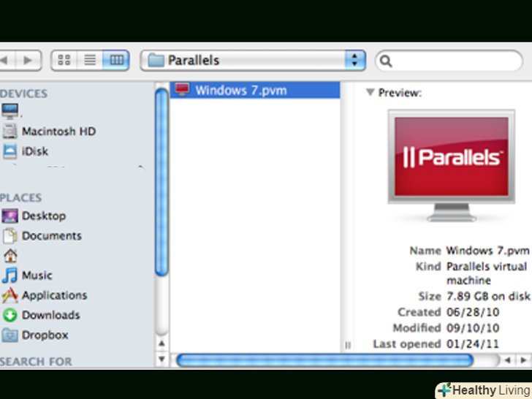Go forward with the right arrow button

28,61
